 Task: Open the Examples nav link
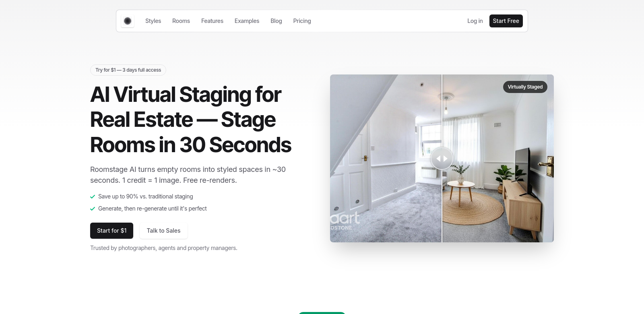tap(247, 21)
